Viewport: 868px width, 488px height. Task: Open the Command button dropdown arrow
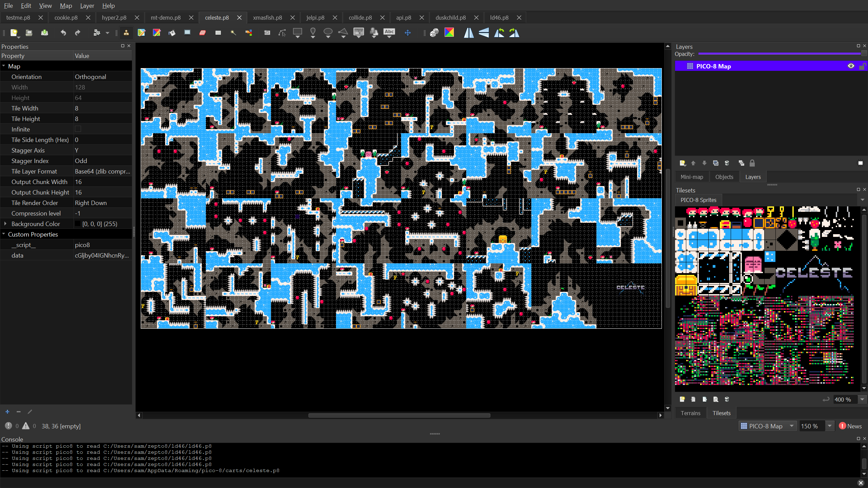107,33
